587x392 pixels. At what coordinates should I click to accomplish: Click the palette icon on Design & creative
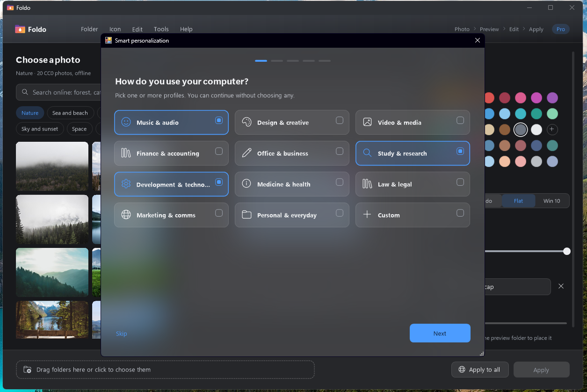pos(246,122)
